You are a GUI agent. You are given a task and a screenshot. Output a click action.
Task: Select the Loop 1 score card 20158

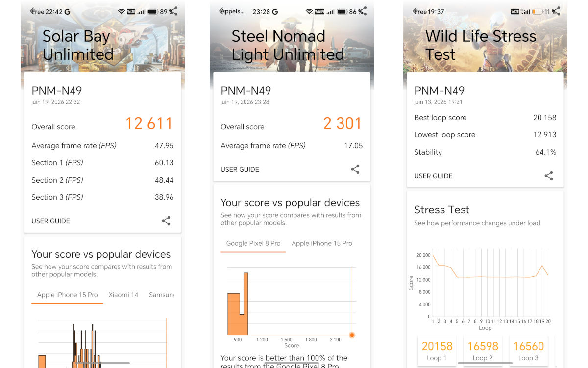coord(438,350)
